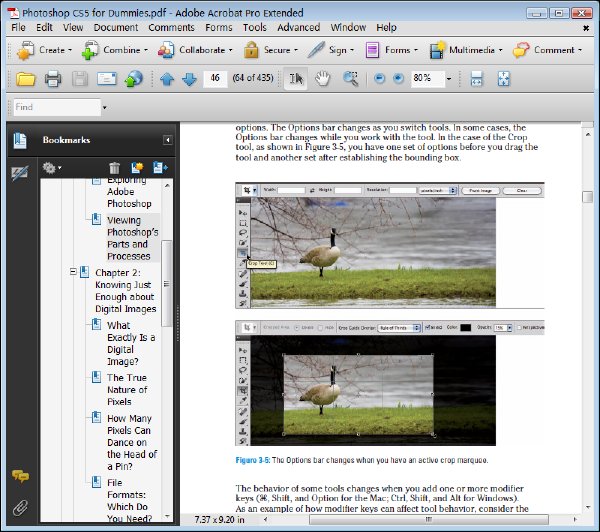Open the zoom percentage dropdown arrow
Viewport: 600px width, 532px height.
(449, 79)
